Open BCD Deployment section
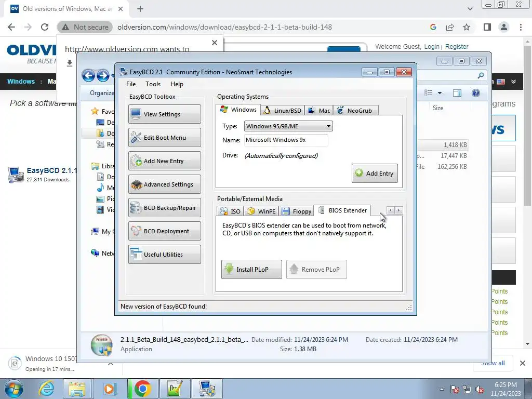Screen dimensions: 532x399 pos(165,231)
